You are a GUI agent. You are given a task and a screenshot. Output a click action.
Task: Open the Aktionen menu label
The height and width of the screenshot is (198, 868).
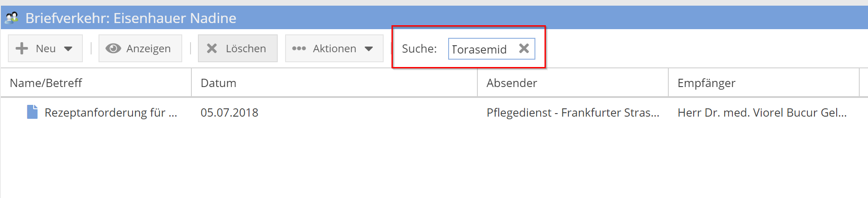[334, 48]
